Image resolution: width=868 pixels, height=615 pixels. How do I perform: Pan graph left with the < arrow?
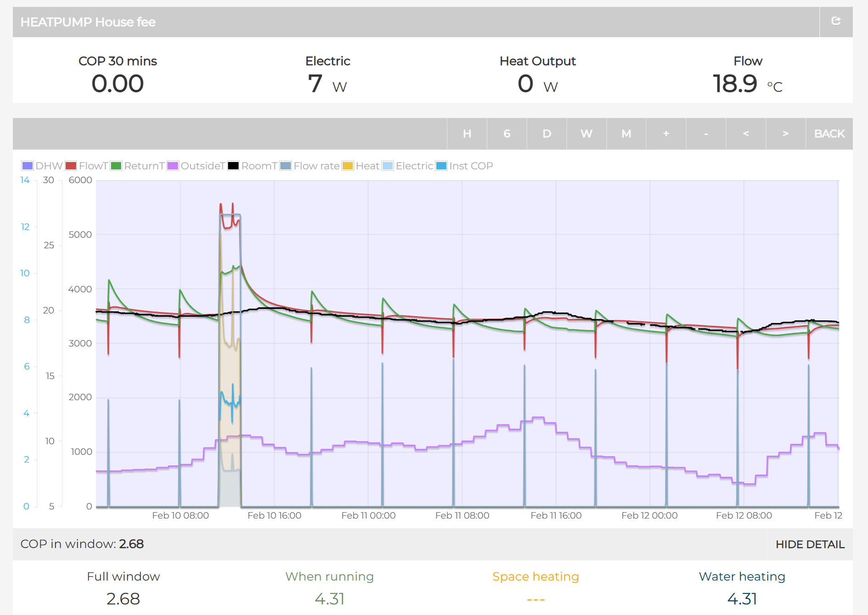coord(746,134)
